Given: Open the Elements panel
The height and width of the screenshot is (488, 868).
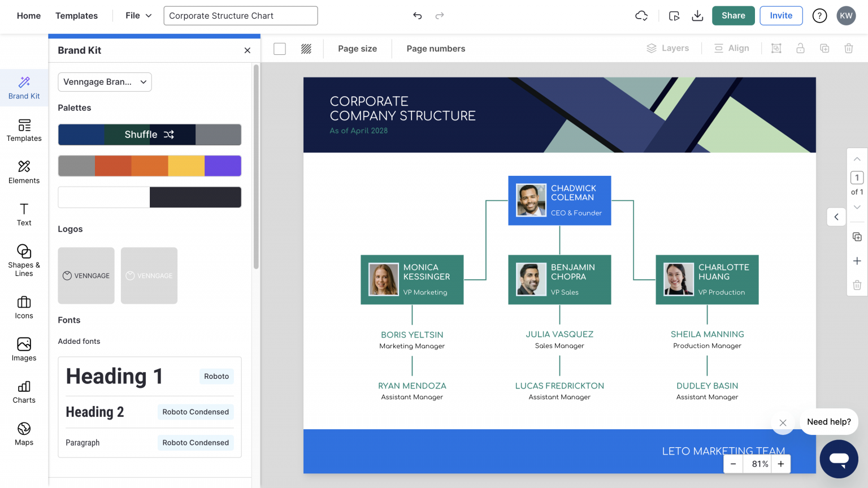Looking at the screenshot, I should pyautogui.click(x=24, y=172).
